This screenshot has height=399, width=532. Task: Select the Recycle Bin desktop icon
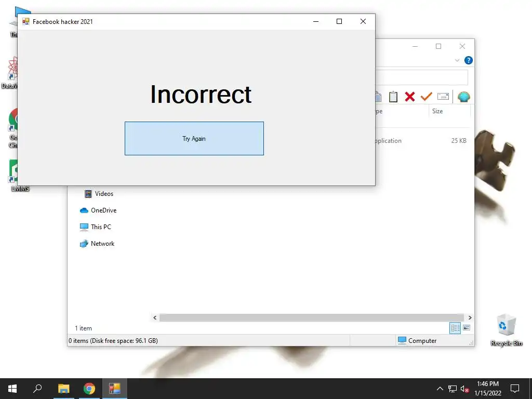[506, 330]
